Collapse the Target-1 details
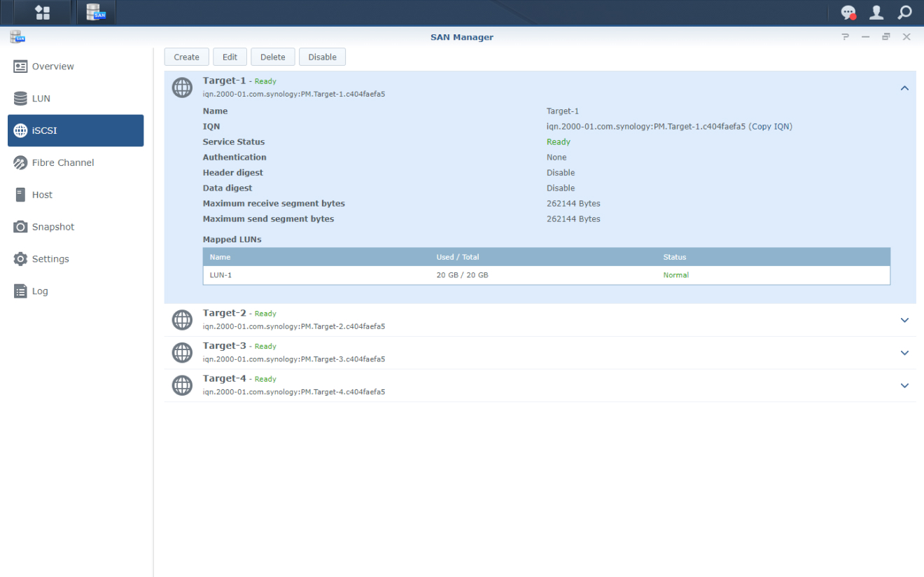 coord(904,88)
